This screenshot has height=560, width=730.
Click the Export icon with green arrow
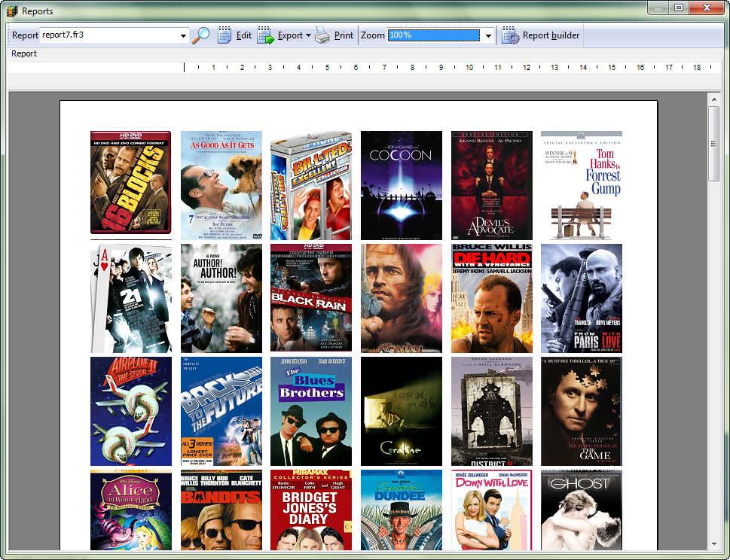coord(266,35)
